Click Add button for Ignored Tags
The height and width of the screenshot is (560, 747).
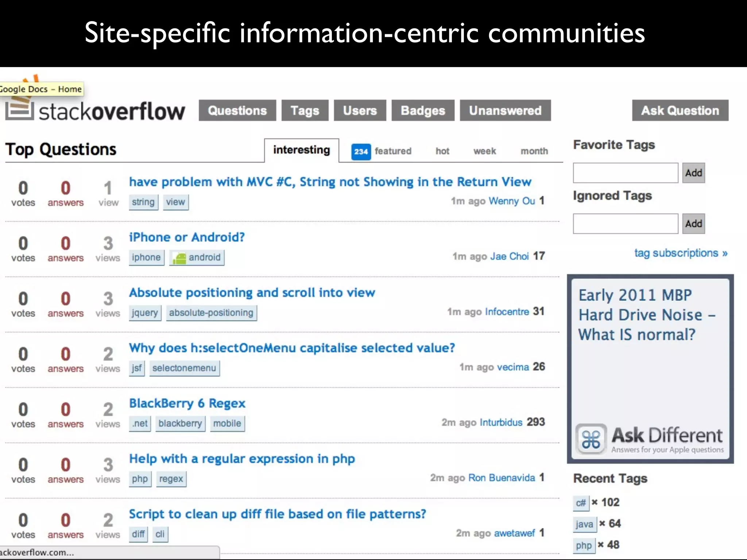694,223
